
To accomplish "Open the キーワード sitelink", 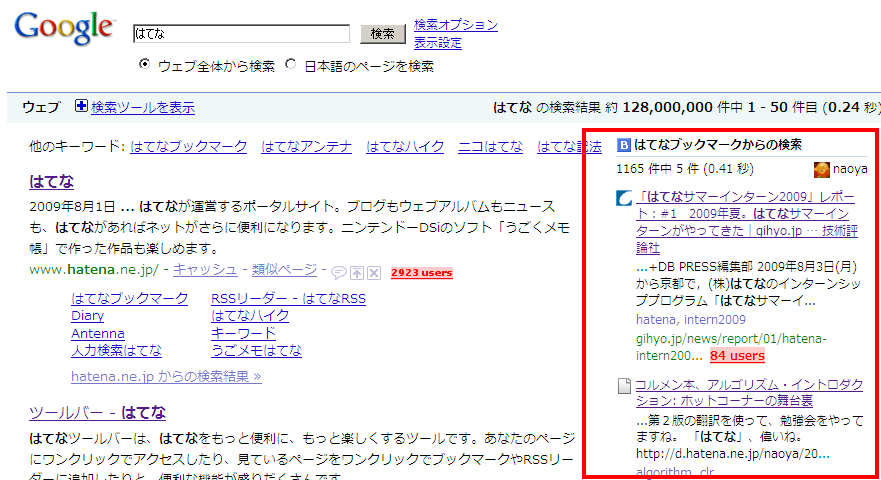I will tap(243, 333).
